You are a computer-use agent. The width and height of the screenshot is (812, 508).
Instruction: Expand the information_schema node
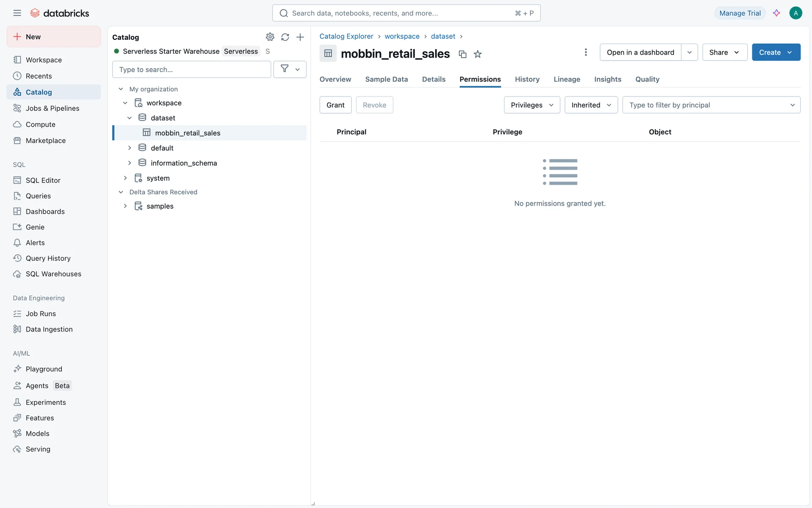[x=129, y=163]
